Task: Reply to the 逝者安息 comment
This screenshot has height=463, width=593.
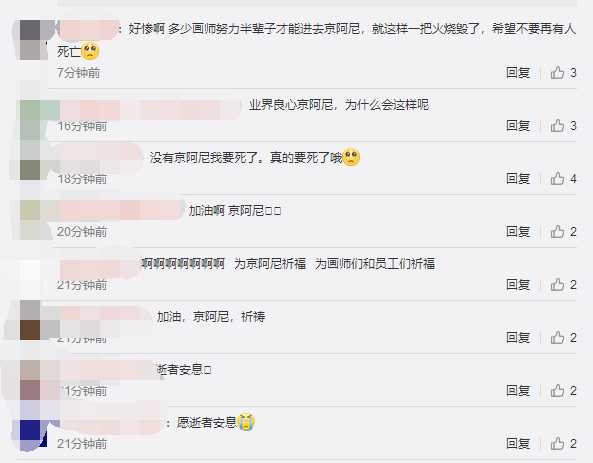Action: (518, 390)
